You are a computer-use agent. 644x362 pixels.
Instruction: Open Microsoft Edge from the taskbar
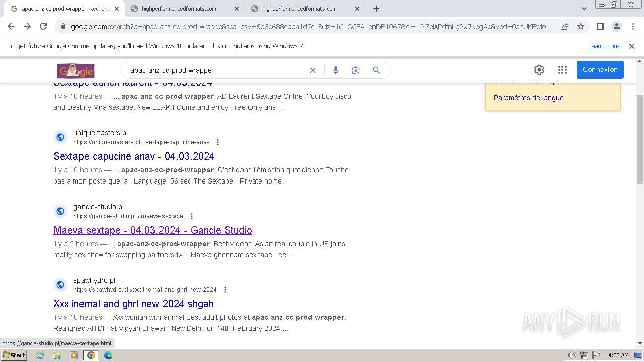pyautogui.click(x=108, y=355)
